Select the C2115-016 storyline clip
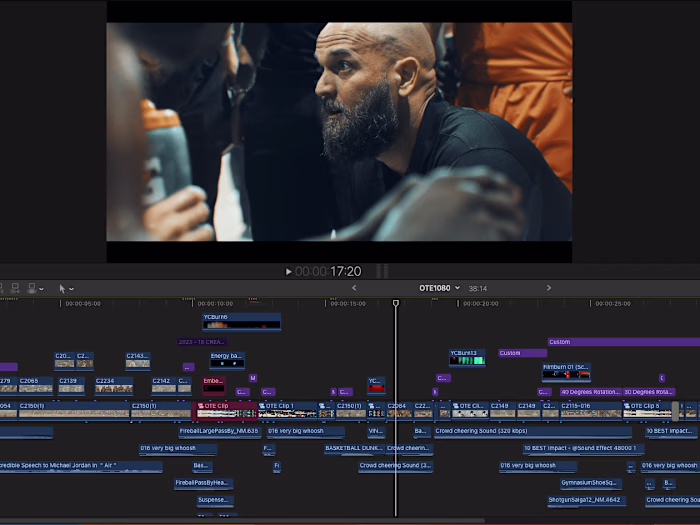The image size is (700, 525). (x=591, y=410)
